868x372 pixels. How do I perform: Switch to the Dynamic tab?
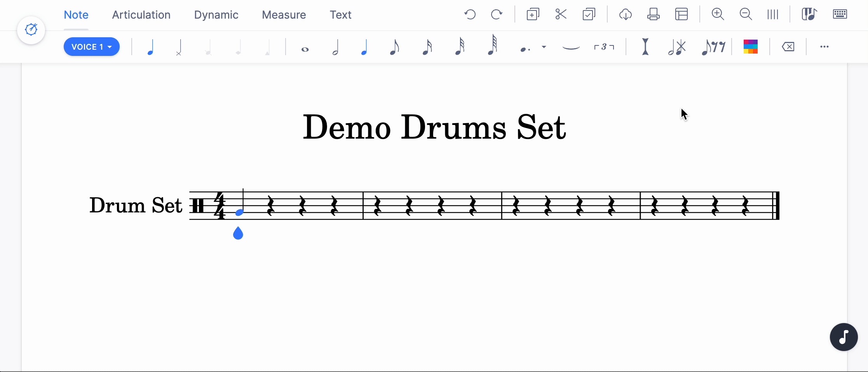point(216,15)
